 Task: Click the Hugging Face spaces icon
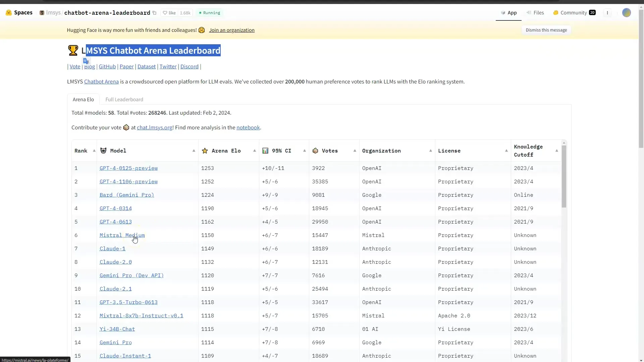tap(8, 12)
